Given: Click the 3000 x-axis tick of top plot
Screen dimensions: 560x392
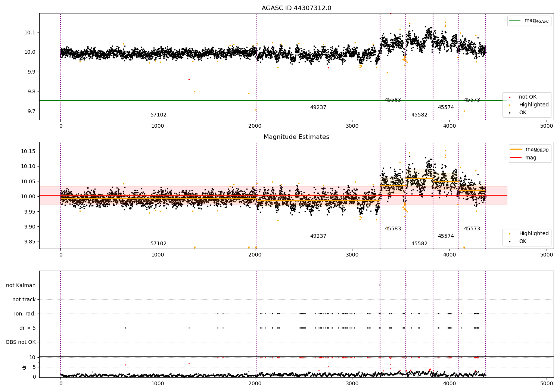Looking at the screenshot, I should (352, 126).
